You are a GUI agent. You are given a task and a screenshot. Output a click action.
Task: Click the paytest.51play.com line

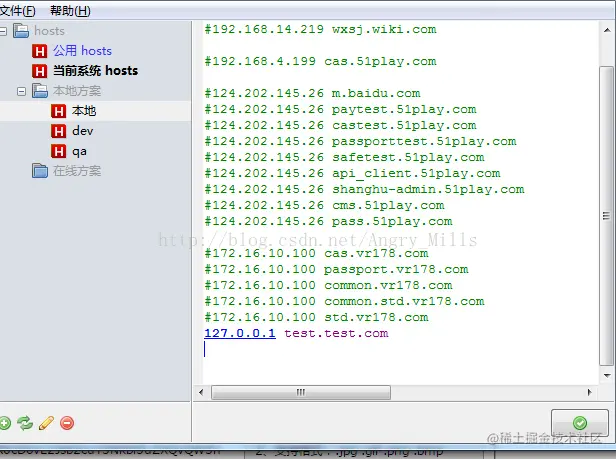[341, 109]
